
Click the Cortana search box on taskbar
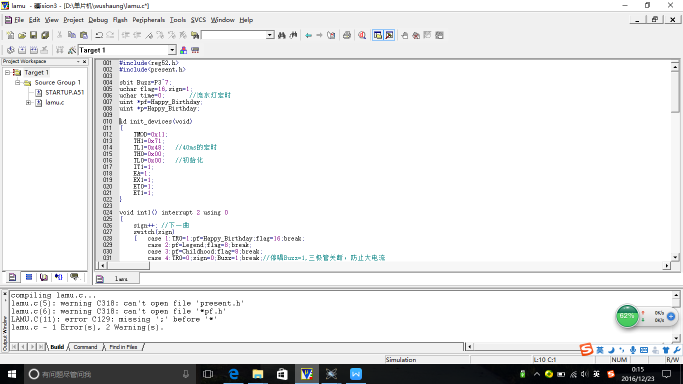click(x=109, y=374)
